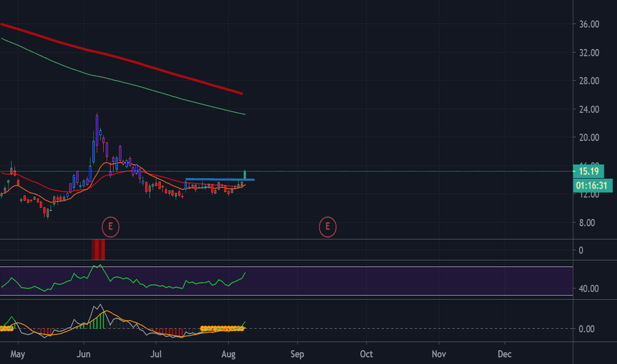Screen dimensions: 617x364
Task: Click the 28.00 price axis label
Action: [589, 81]
